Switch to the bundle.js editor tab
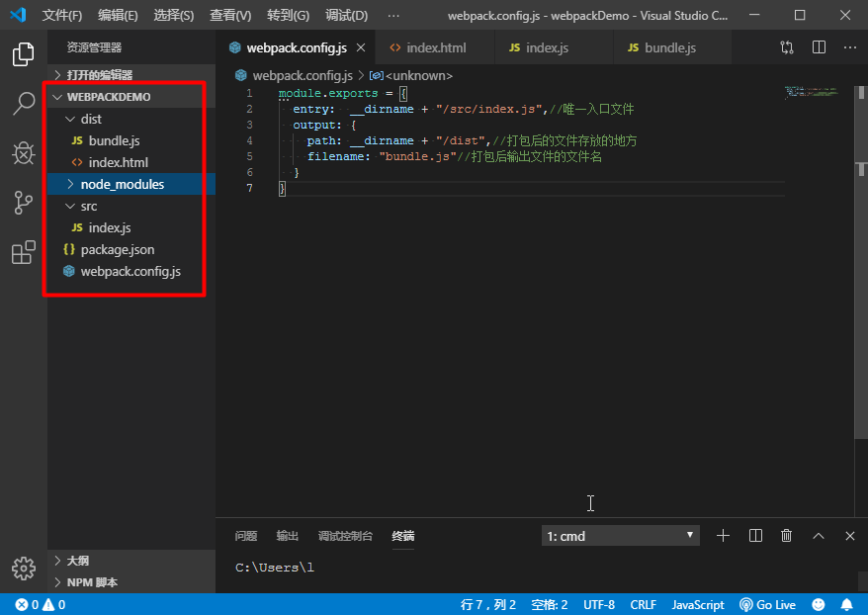Image resolution: width=868 pixels, height=615 pixels. point(672,48)
